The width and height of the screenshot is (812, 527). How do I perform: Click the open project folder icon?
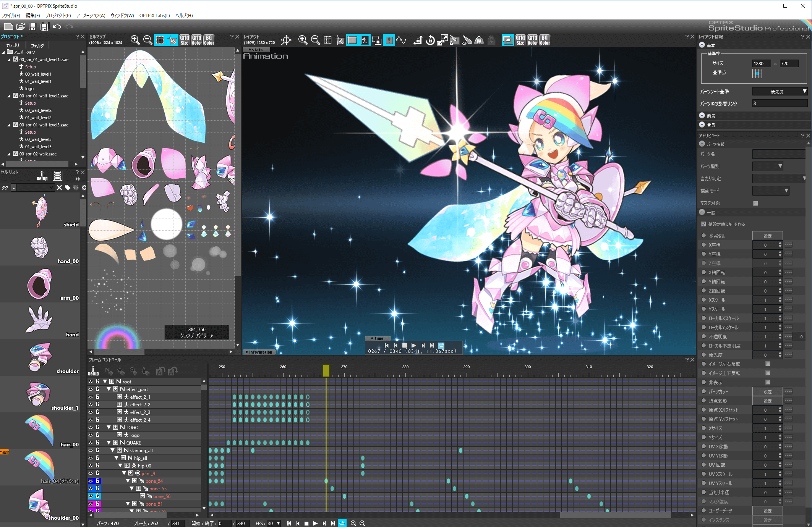pos(21,26)
